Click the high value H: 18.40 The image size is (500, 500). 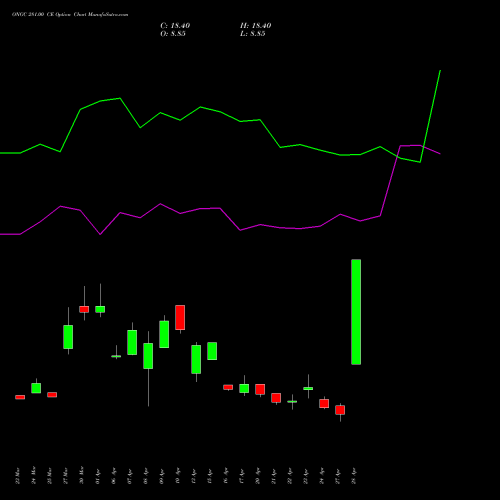[x=256, y=26]
